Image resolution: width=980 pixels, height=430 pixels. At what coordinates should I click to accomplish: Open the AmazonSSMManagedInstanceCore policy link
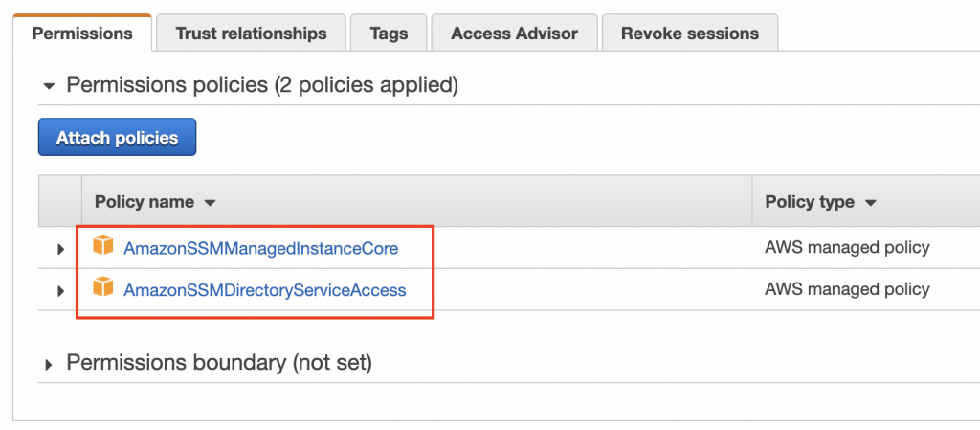click(260, 248)
